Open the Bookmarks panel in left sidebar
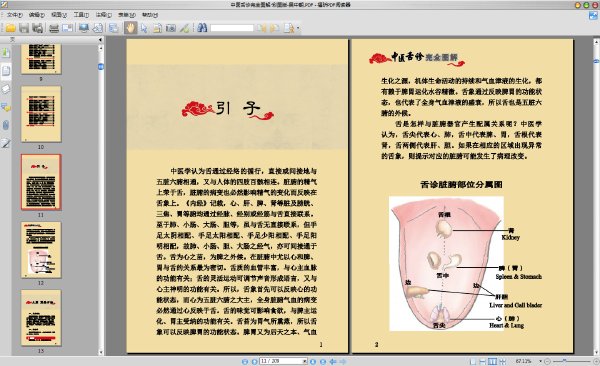This screenshot has height=366, width=600. click(6, 52)
